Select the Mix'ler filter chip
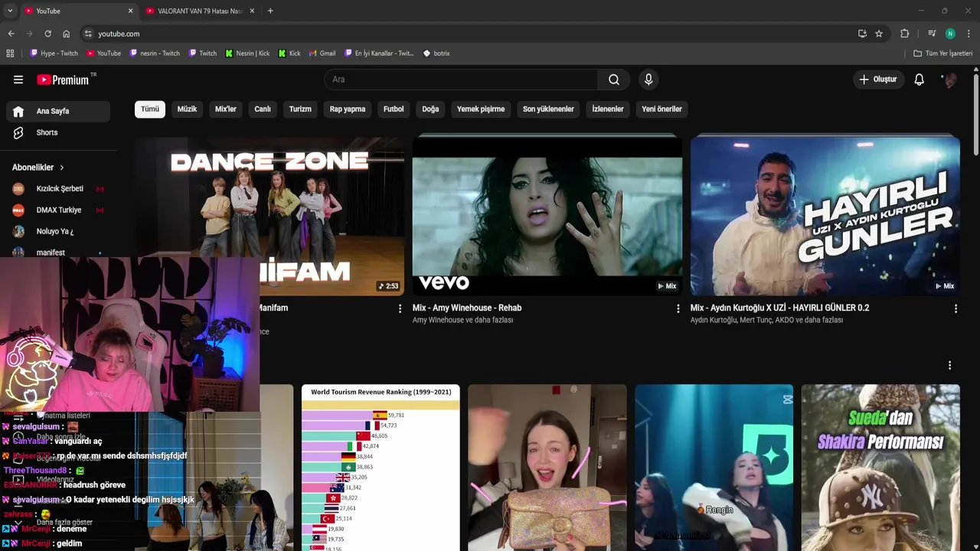Viewport: 980px width, 551px height. (x=226, y=109)
